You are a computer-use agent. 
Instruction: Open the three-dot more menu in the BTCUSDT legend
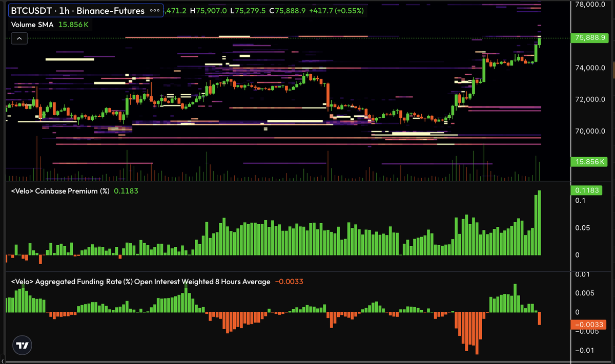point(154,11)
